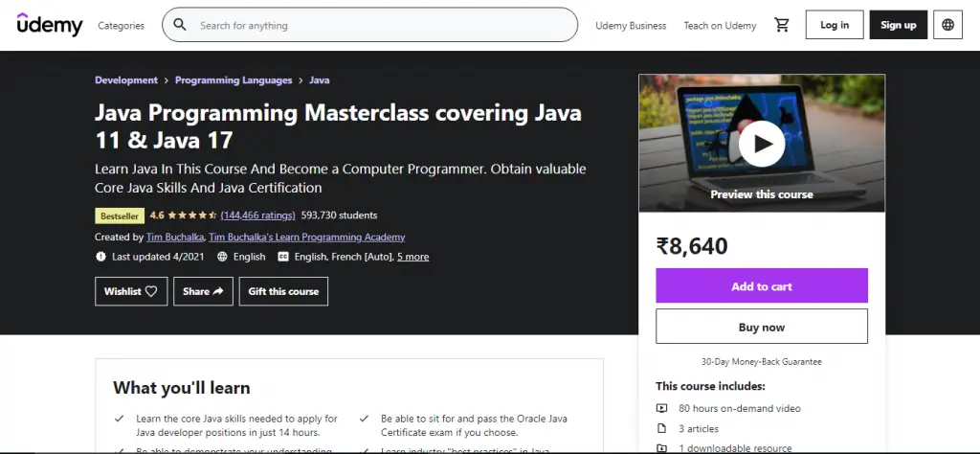Focus the 'Search for anything' field
Screen dimensions: 980x454
(383, 26)
